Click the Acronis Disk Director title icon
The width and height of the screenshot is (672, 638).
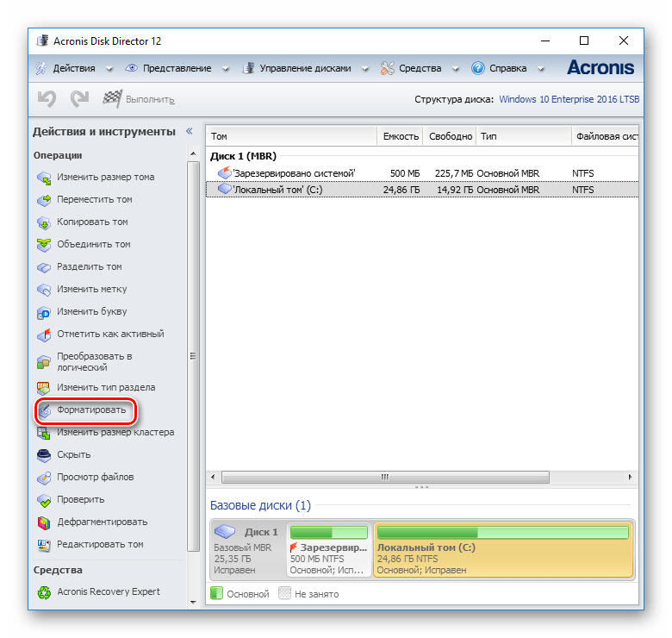pyautogui.click(x=42, y=41)
